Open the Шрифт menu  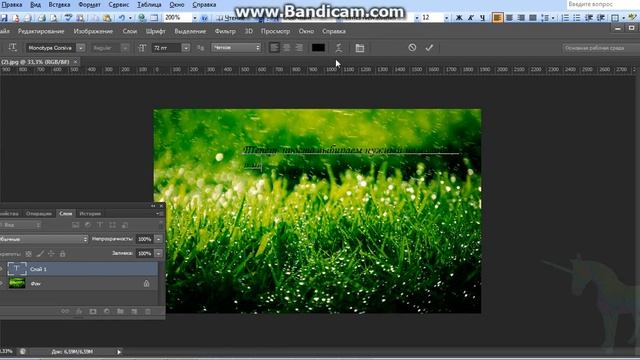point(156,31)
